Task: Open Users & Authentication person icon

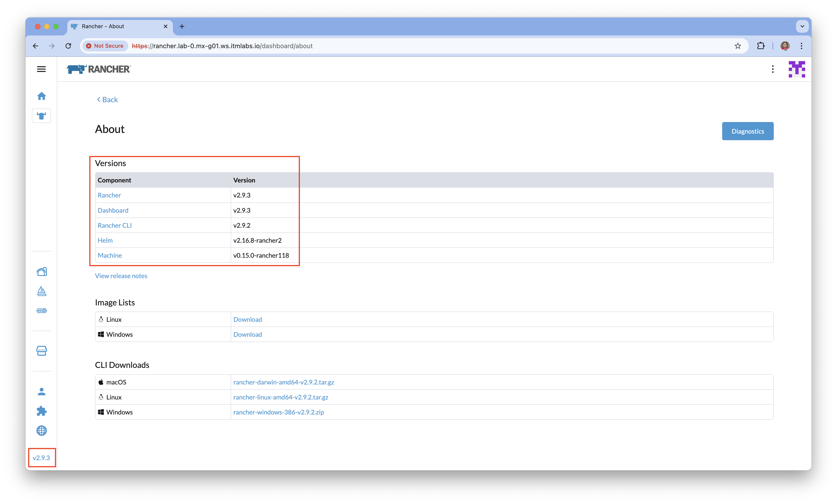Action: click(x=41, y=392)
